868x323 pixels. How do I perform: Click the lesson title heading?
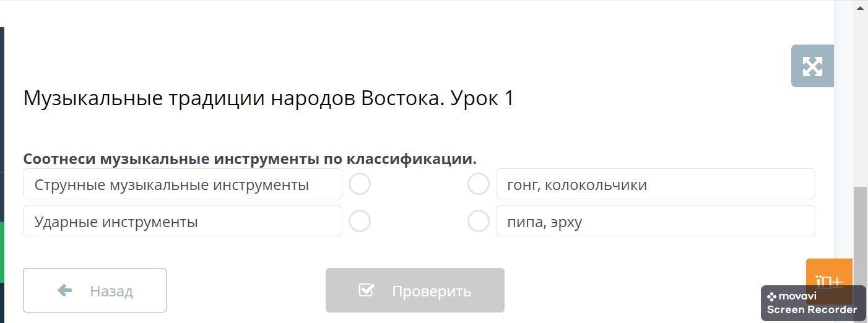[269, 98]
